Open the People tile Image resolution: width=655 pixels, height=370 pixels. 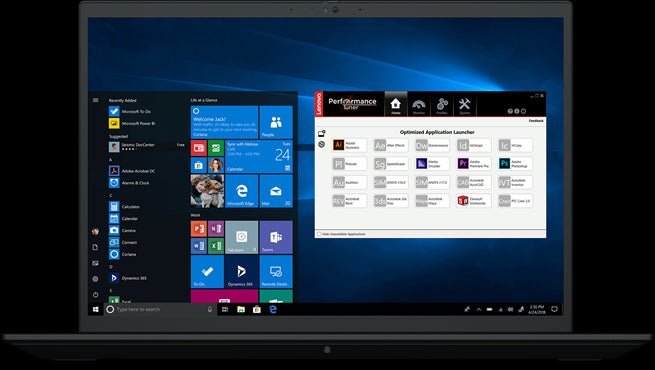pos(276,122)
